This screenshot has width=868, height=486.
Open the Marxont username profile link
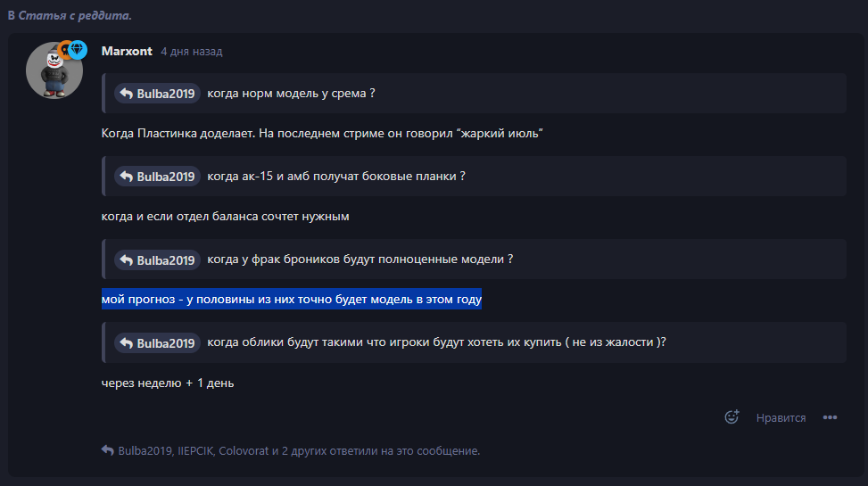pyautogui.click(x=127, y=51)
